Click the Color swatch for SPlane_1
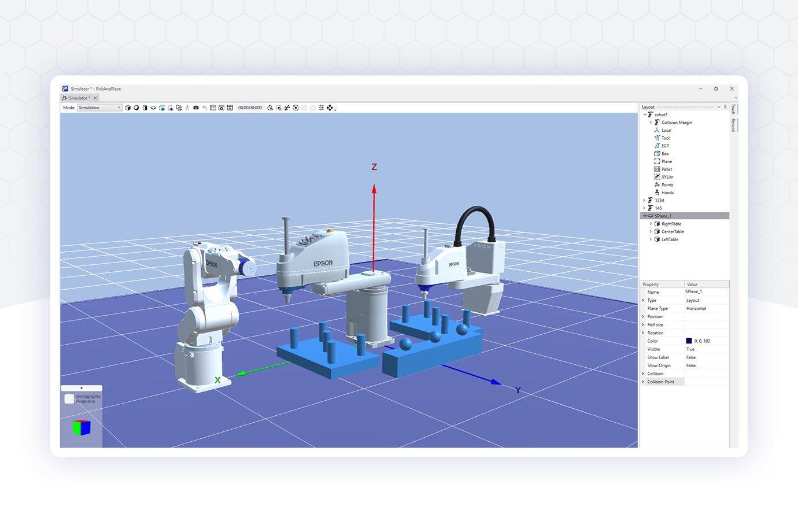The height and width of the screenshot is (532, 798). click(x=689, y=341)
